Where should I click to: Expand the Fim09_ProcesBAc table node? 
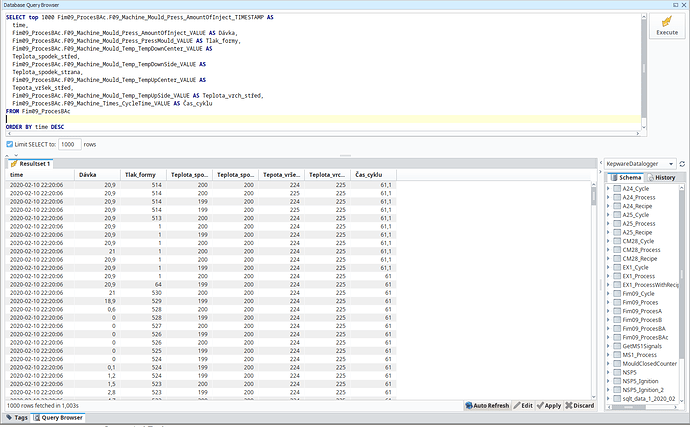pyautogui.click(x=608, y=338)
